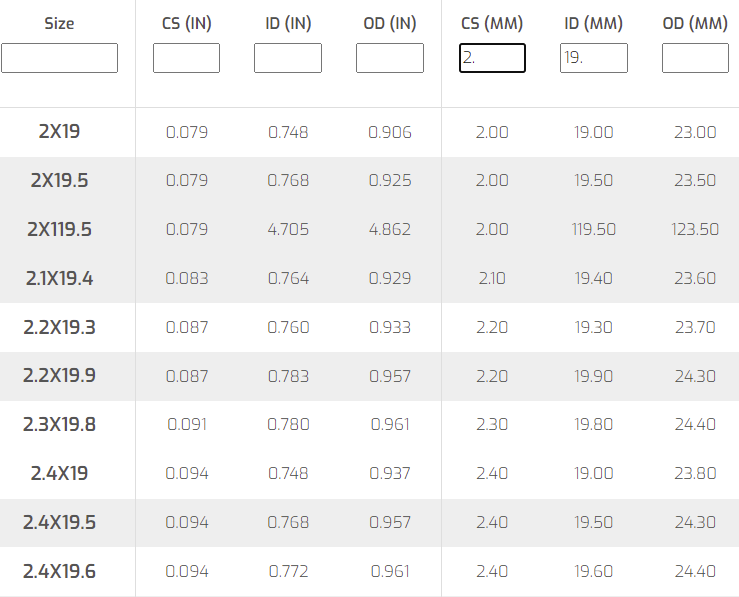Click the 2.4X19 size row
Screen dimensions: 739x597
pyautogui.click(x=59, y=473)
